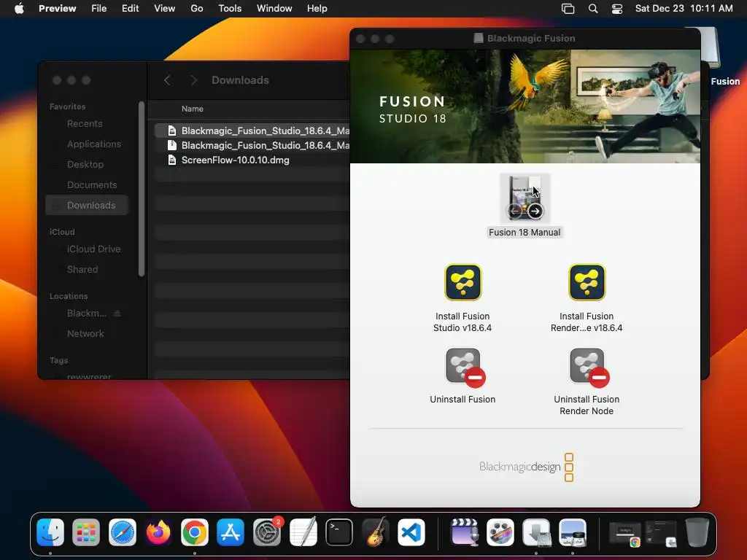Open the View menu
747x560 pixels.
click(x=164, y=9)
